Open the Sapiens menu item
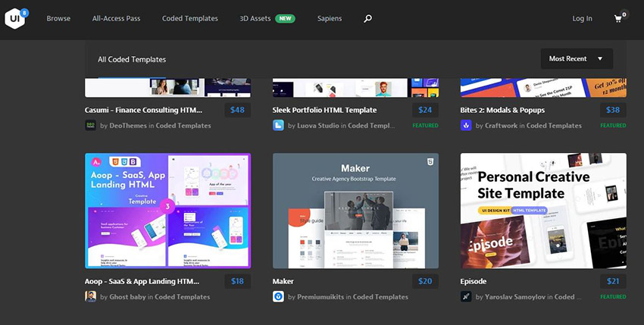 [x=330, y=18]
